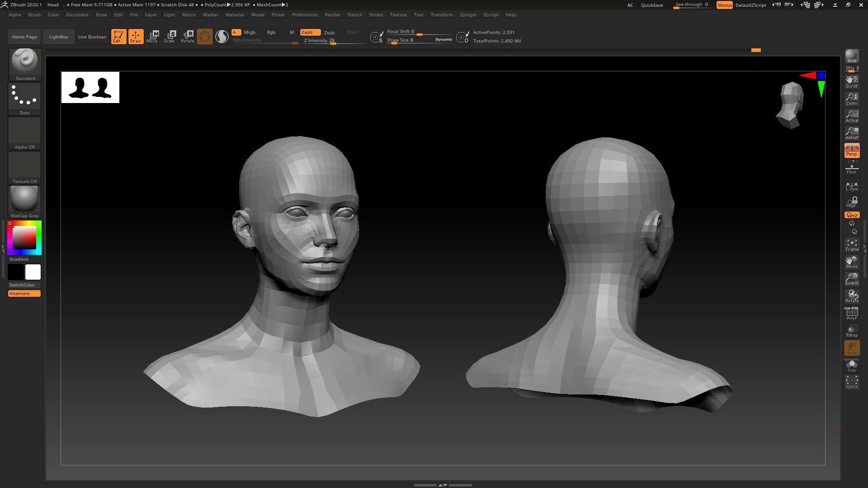Click the BPR render button

click(852, 56)
